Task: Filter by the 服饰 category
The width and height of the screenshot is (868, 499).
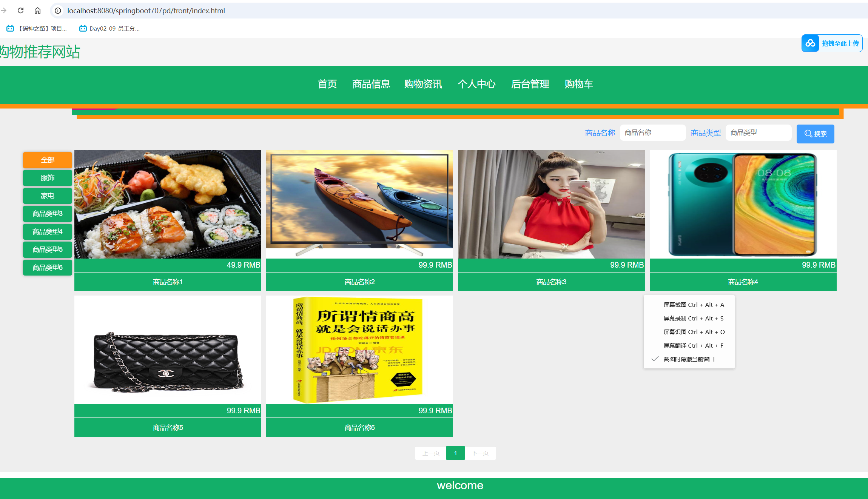Action: point(48,178)
